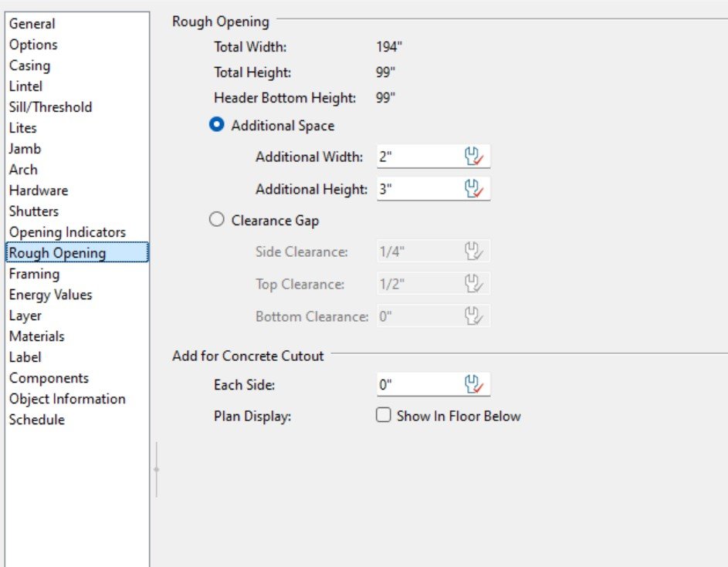This screenshot has height=567, width=728.
Task: Click the Each Side concrete cutout field
Action: pos(417,384)
